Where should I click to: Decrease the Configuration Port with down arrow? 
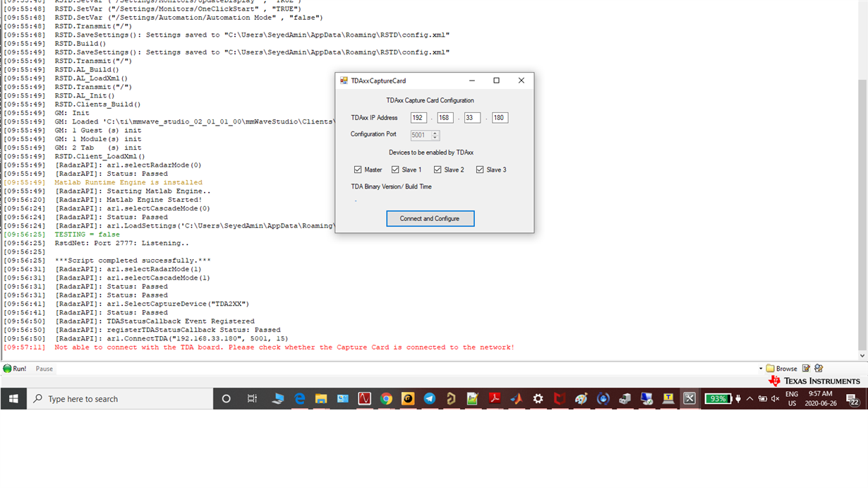pyautogui.click(x=435, y=137)
